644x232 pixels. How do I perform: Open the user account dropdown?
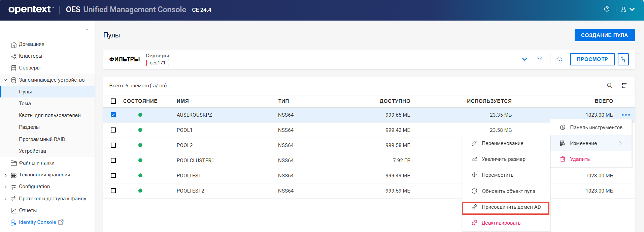[x=628, y=9]
